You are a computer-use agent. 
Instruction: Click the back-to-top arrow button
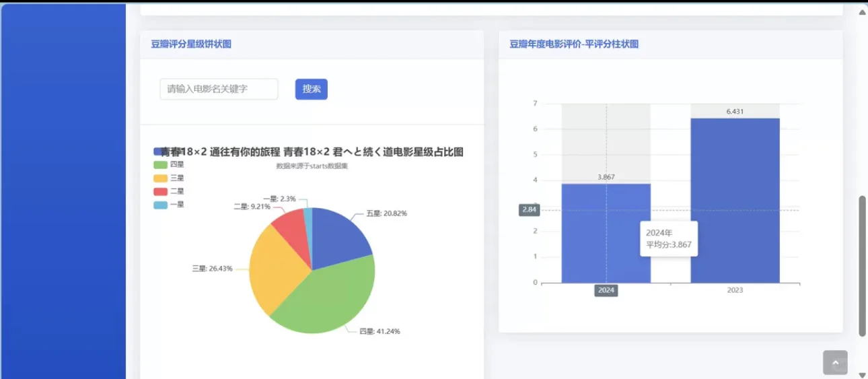(835, 363)
